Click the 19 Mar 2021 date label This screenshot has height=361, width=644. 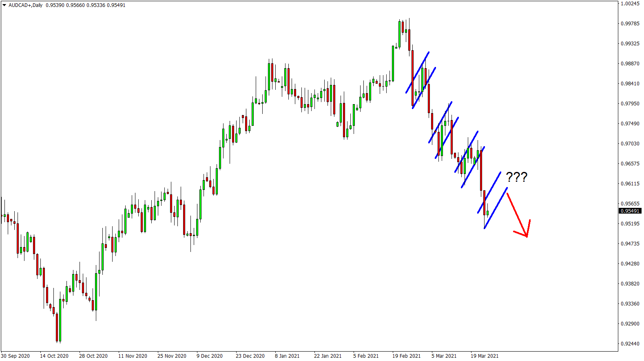pyautogui.click(x=485, y=356)
